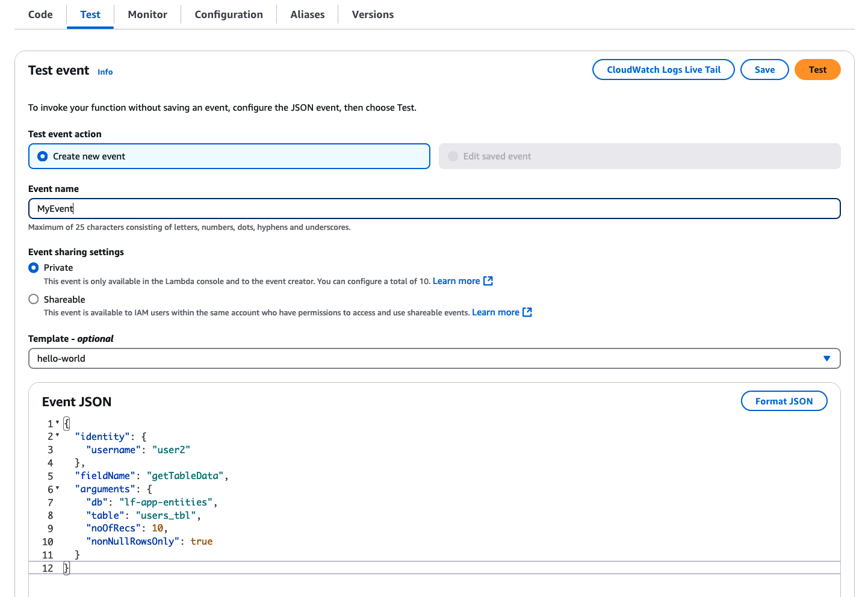868x597 pixels.
Task: Select the Private sharing radio button
Action: pyautogui.click(x=33, y=267)
